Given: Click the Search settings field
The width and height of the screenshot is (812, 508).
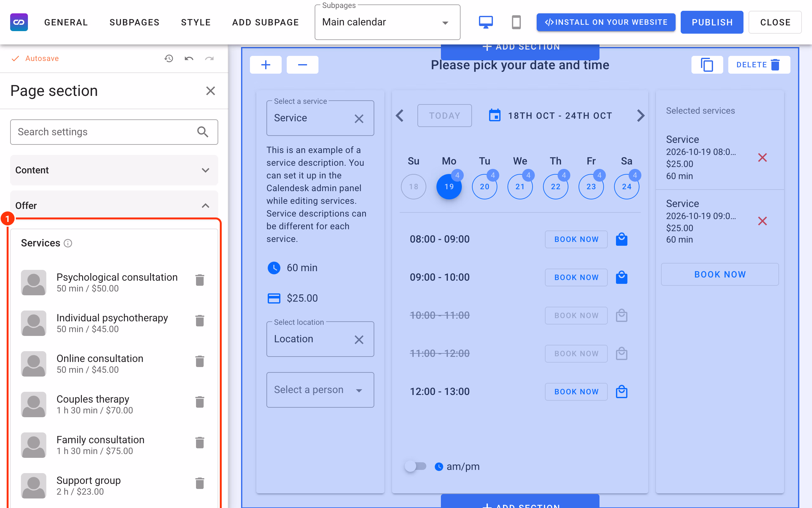Looking at the screenshot, I should pos(114,132).
